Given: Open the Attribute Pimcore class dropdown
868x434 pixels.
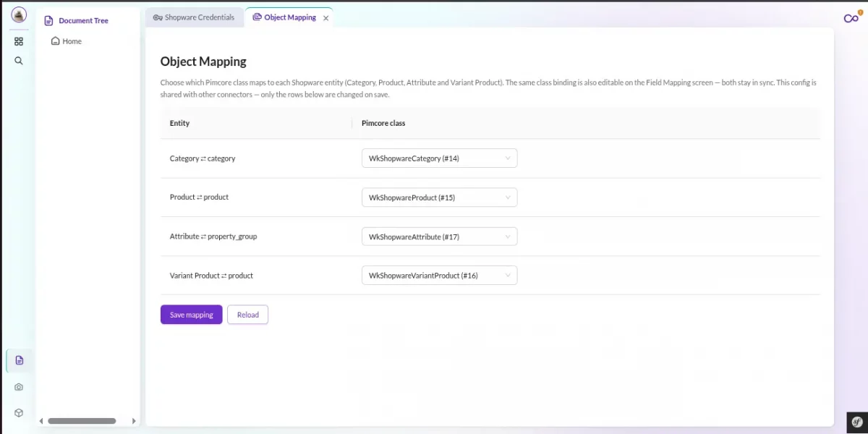Looking at the screenshot, I should coord(439,237).
